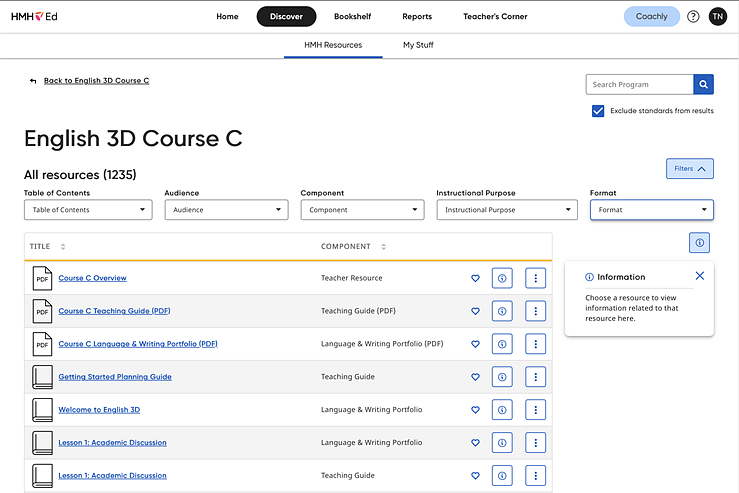This screenshot has width=739, height=493.
Task: Select the HMH Resources tab
Action: [333, 45]
